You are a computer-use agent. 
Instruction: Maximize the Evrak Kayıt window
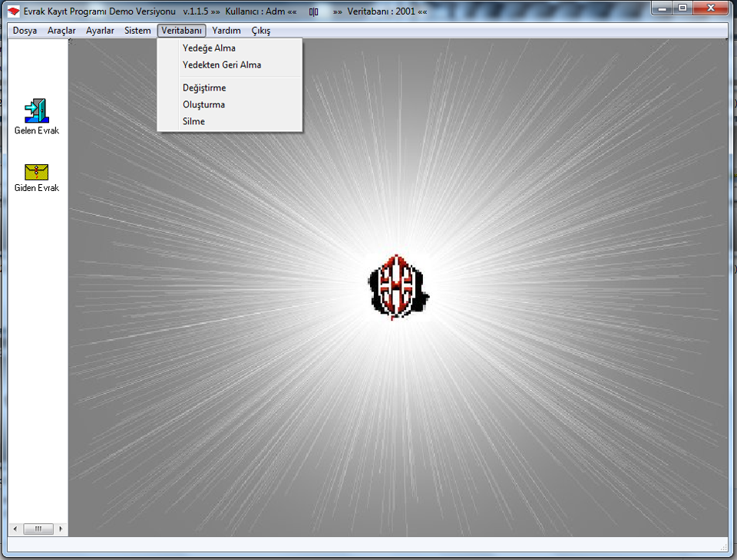coord(682,8)
